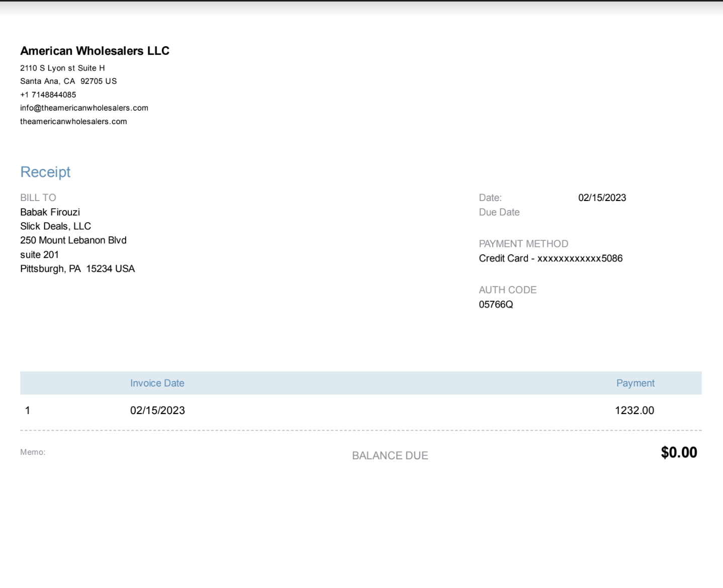The width and height of the screenshot is (723, 588).
Task: Click the American Wholesalers LLC company name
Action: tap(95, 51)
